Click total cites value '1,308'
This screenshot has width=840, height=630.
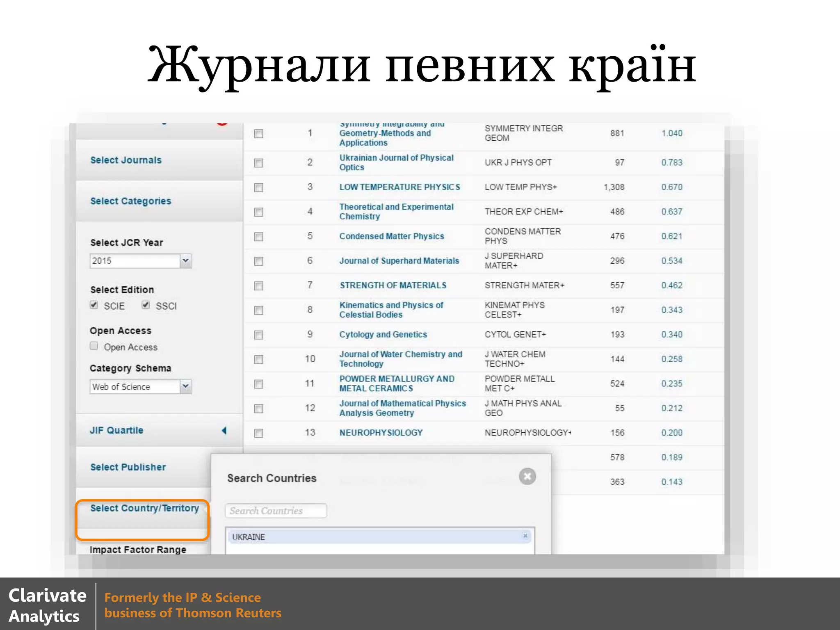coord(614,187)
